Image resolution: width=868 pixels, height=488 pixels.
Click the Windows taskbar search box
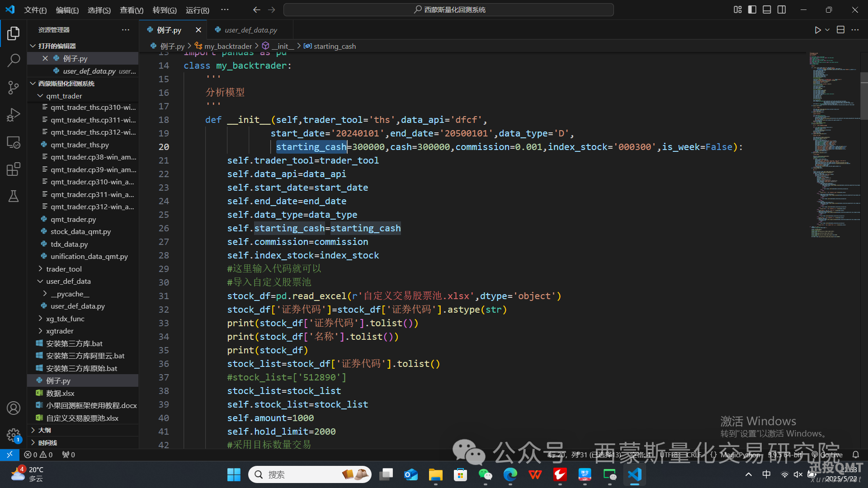(x=310, y=474)
